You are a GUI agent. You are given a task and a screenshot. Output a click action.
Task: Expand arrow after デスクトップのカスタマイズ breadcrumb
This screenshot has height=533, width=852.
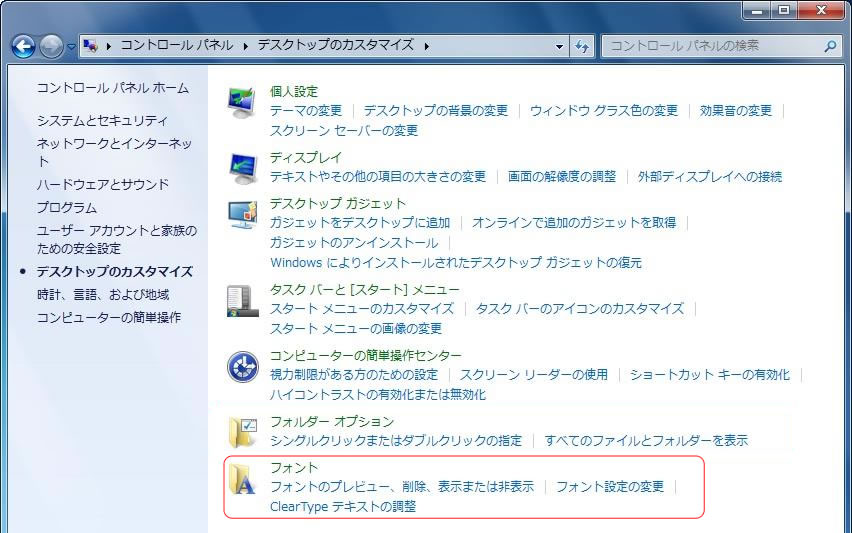[x=428, y=46]
